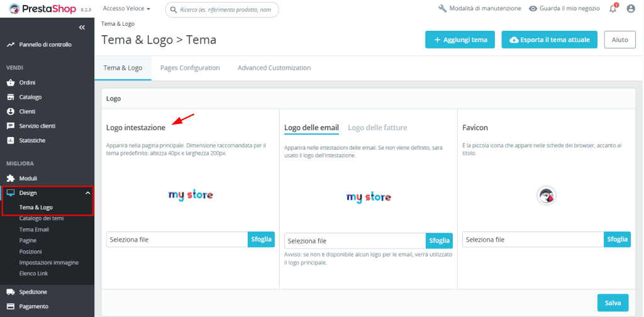
Task: Click the header my store logo preview
Action: pyautogui.click(x=191, y=195)
